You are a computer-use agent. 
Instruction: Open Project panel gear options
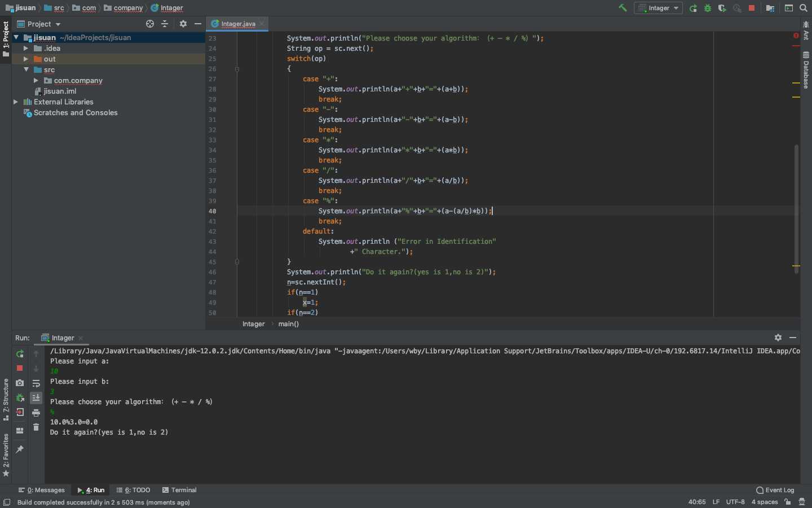[x=183, y=24]
